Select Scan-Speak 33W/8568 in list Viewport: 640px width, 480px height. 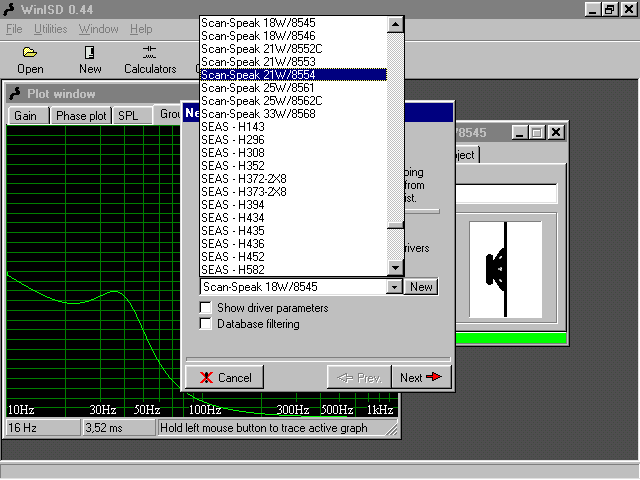(293, 114)
